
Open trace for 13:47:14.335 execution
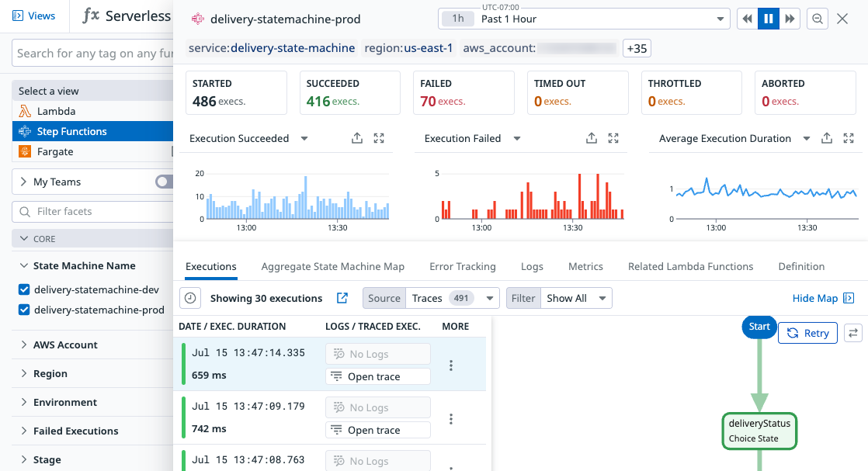click(378, 377)
